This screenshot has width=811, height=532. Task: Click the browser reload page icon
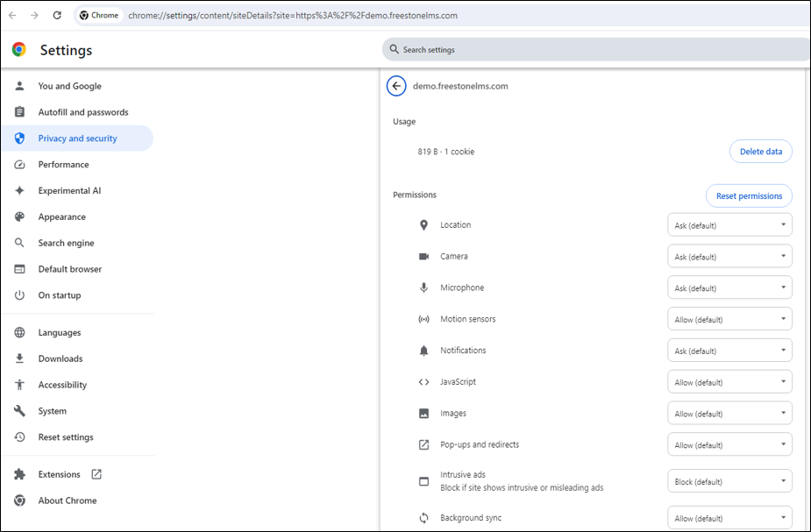[57, 15]
